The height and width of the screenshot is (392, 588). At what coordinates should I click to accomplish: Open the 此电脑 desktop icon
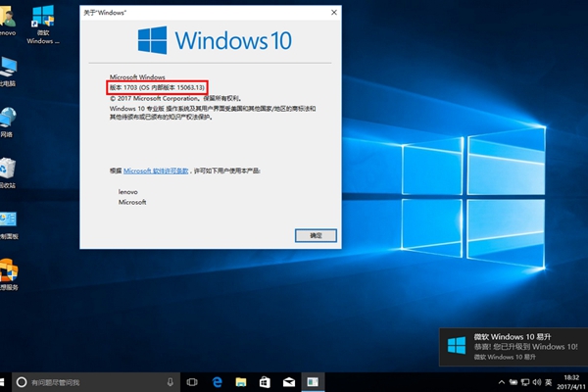click(8, 72)
